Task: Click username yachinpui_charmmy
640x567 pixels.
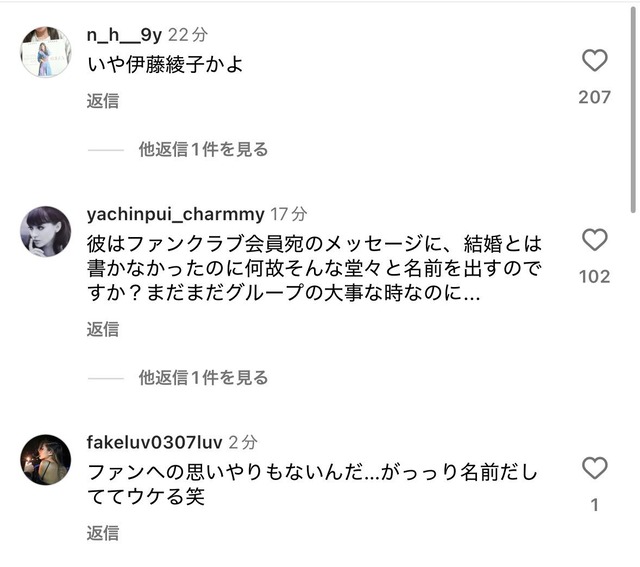Action: point(175,214)
